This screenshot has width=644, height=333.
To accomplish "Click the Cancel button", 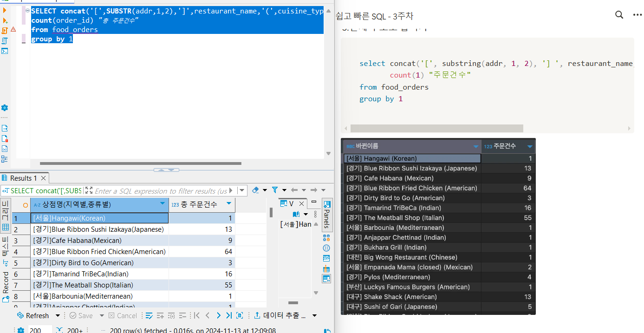I will (x=123, y=315).
